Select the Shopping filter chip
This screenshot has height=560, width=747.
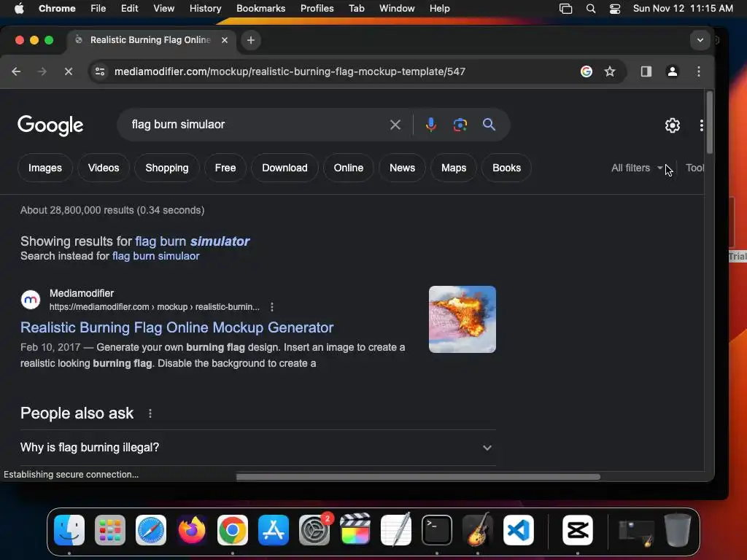pyautogui.click(x=167, y=168)
